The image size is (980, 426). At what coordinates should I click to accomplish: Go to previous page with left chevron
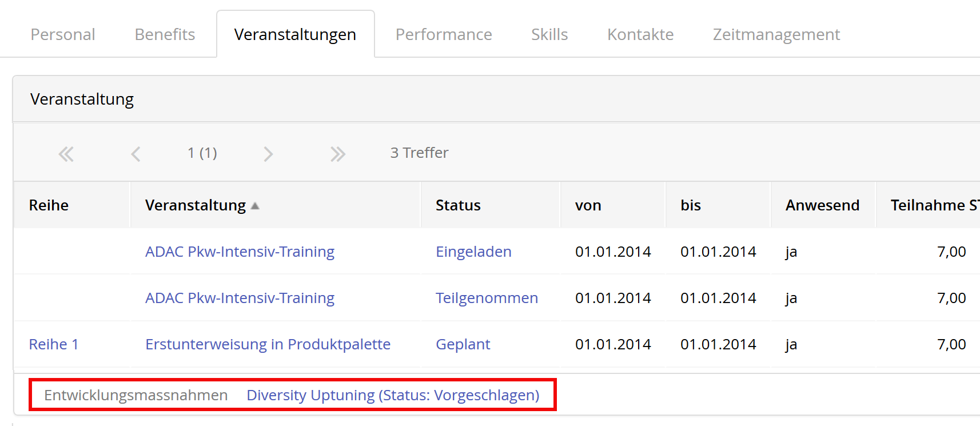[x=136, y=154]
